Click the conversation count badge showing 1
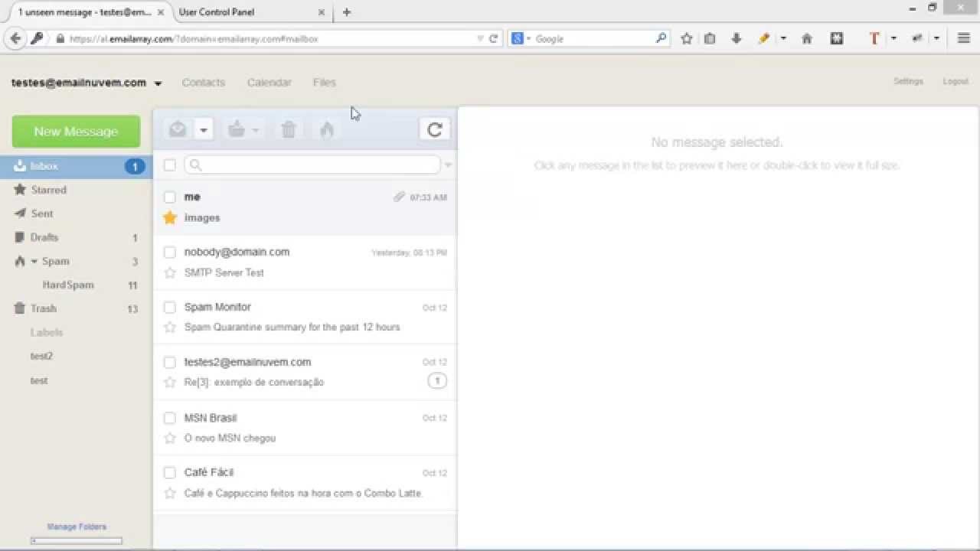980x551 pixels. [437, 381]
